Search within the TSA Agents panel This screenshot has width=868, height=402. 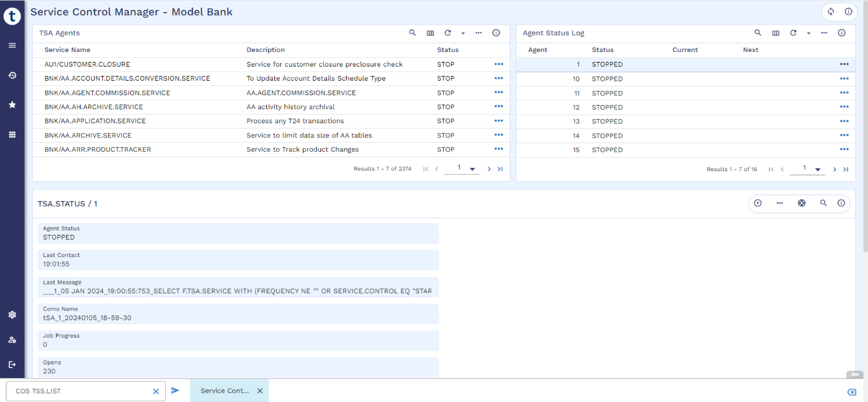pyautogui.click(x=412, y=33)
